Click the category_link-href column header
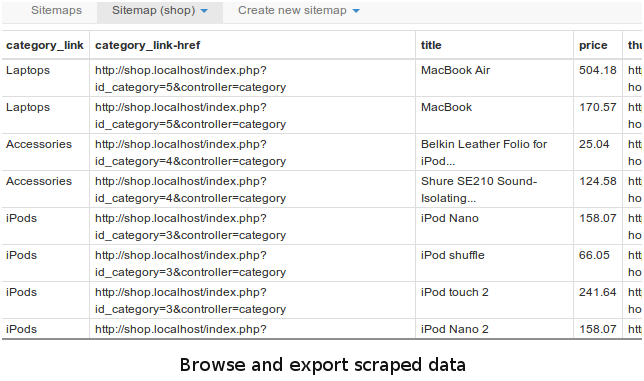Screen dimensions: 644x381 coord(147,45)
